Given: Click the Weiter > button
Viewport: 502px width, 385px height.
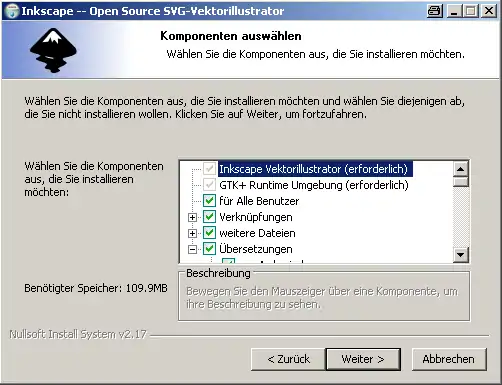Looking at the screenshot, I should [363, 359].
